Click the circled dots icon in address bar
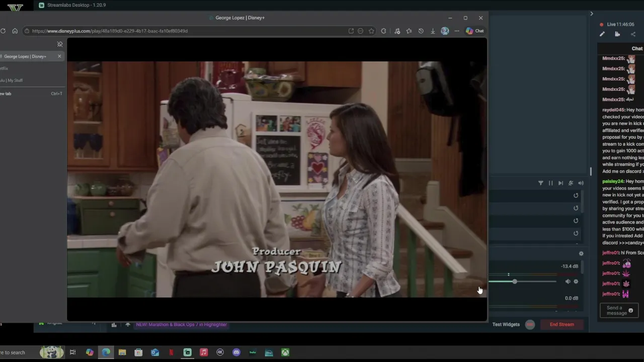 360,31
